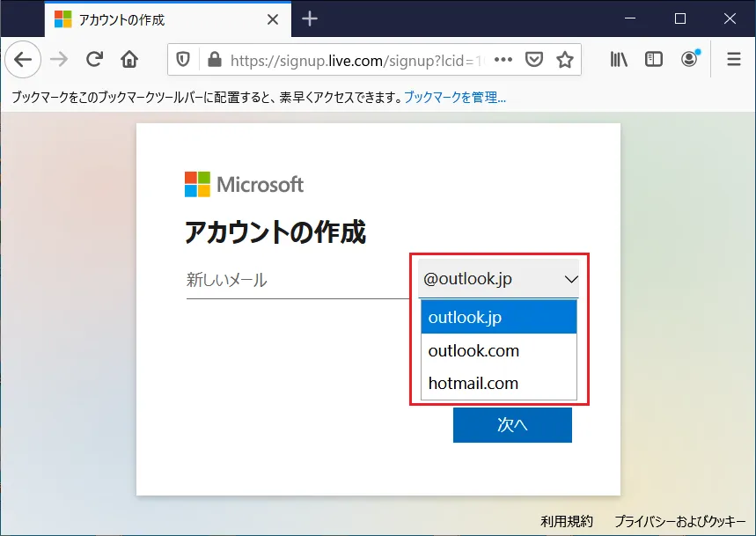The image size is (756, 536).
Task: Choose outlook.com from the domain list
Action: [x=498, y=350]
